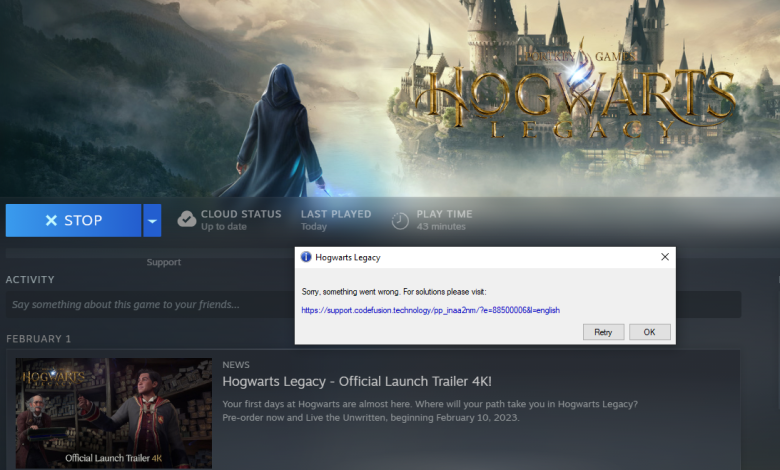Click the cloud status checkmark icon
Screen dimensions: 780x470
tap(187, 219)
